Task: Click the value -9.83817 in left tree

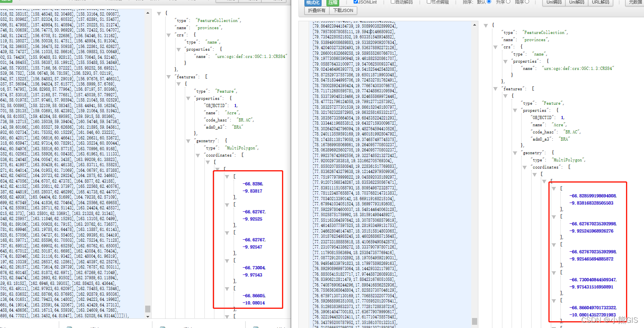Action: click(x=252, y=191)
